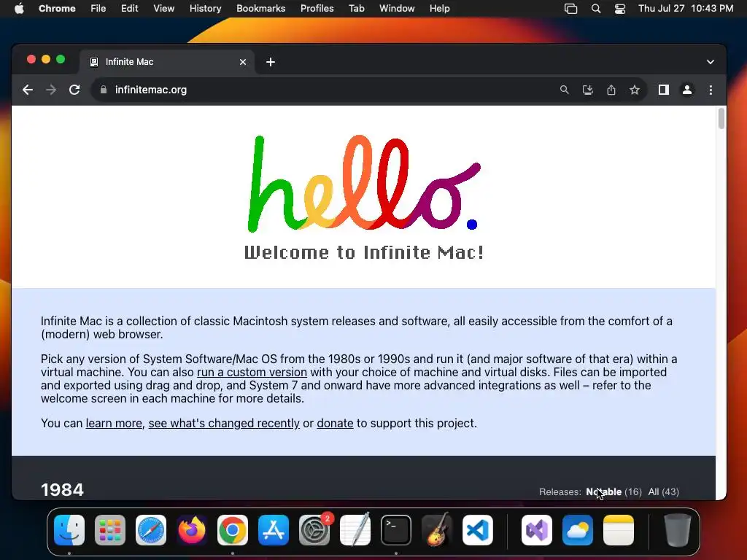The image size is (747, 560).
Task: Filter releases to Notable (16)
Action: pyautogui.click(x=614, y=491)
